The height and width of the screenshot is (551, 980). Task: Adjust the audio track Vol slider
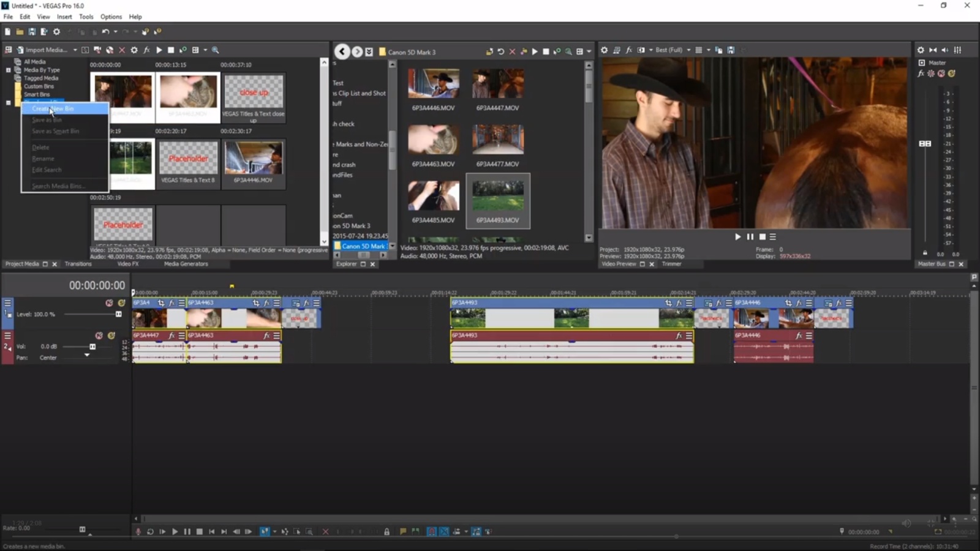92,347
